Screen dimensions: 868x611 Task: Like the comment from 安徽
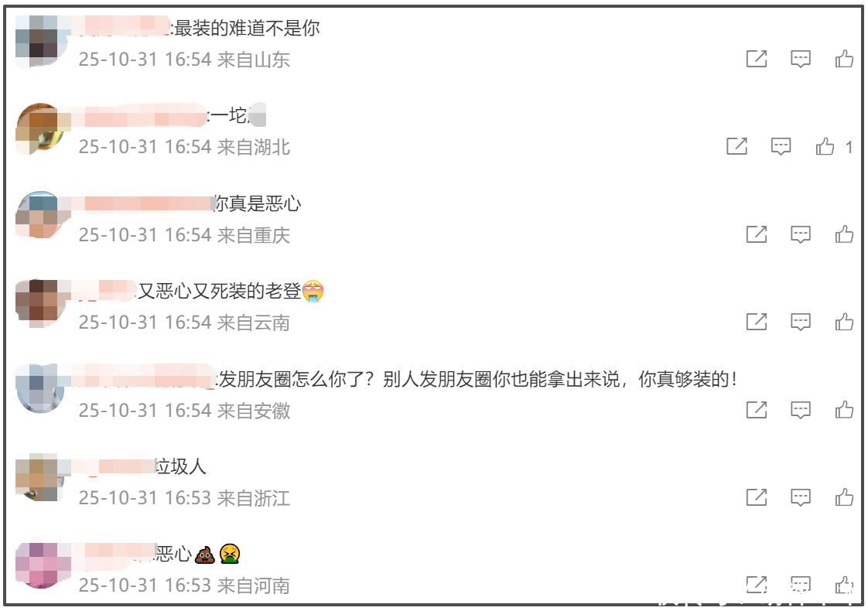[844, 410]
